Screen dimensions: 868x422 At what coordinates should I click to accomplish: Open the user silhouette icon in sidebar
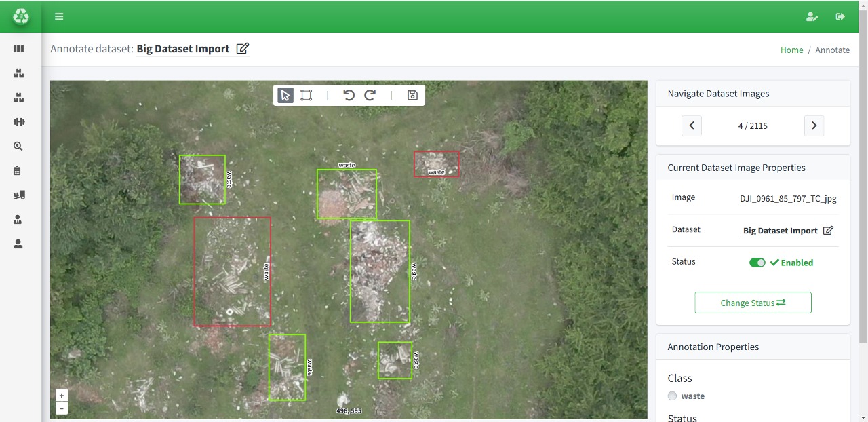pyautogui.click(x=18, y=244)
